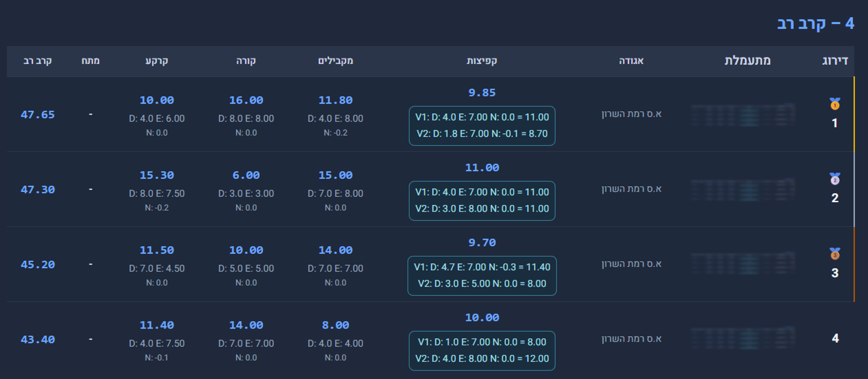Image resolution: width=868 pixels, height=379 pixels.
Task: Click 'D: 7.0 E: 4.50' floor details
Action: 157,268
